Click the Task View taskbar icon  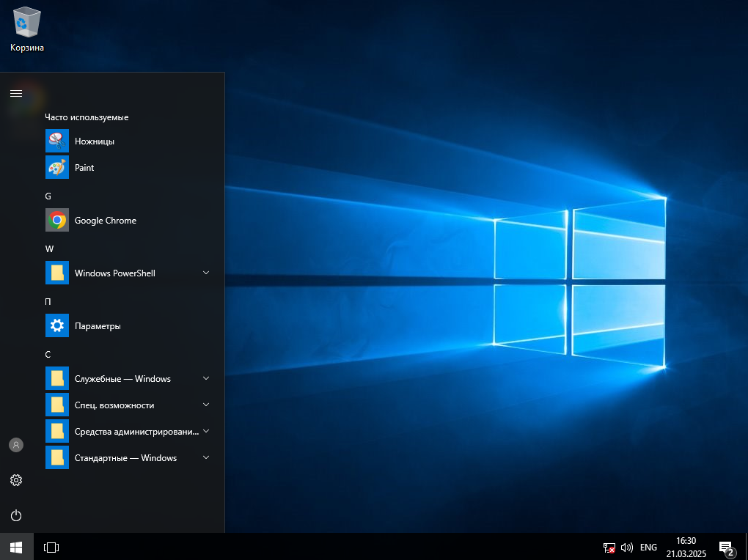pos(51,547)
